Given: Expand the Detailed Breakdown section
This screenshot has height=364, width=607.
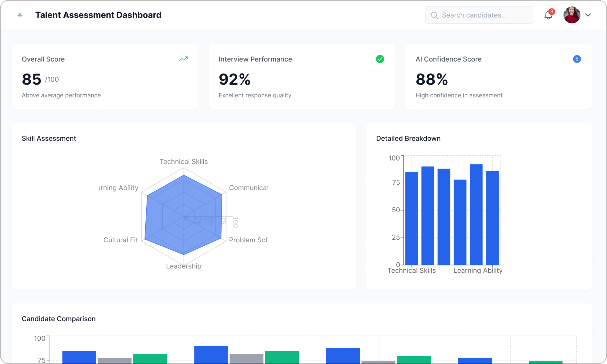Looking at the screenshot, I should point(408,138).
